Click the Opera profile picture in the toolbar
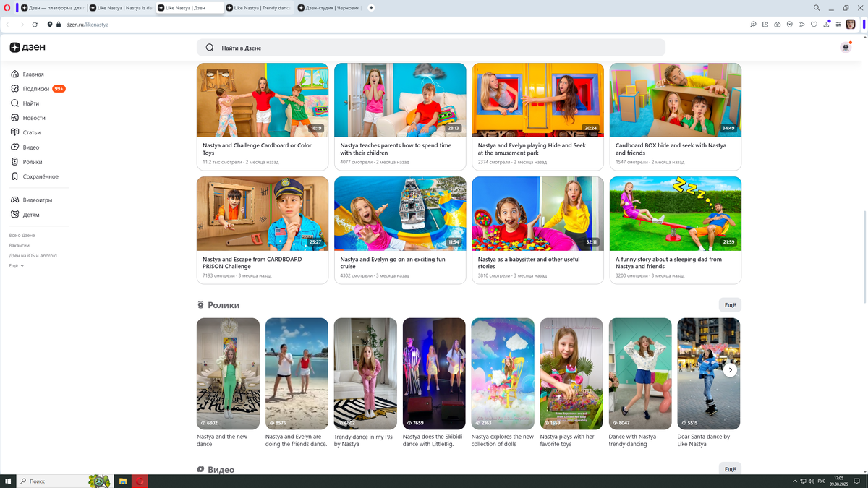The image size is (868, 488). 851,25
